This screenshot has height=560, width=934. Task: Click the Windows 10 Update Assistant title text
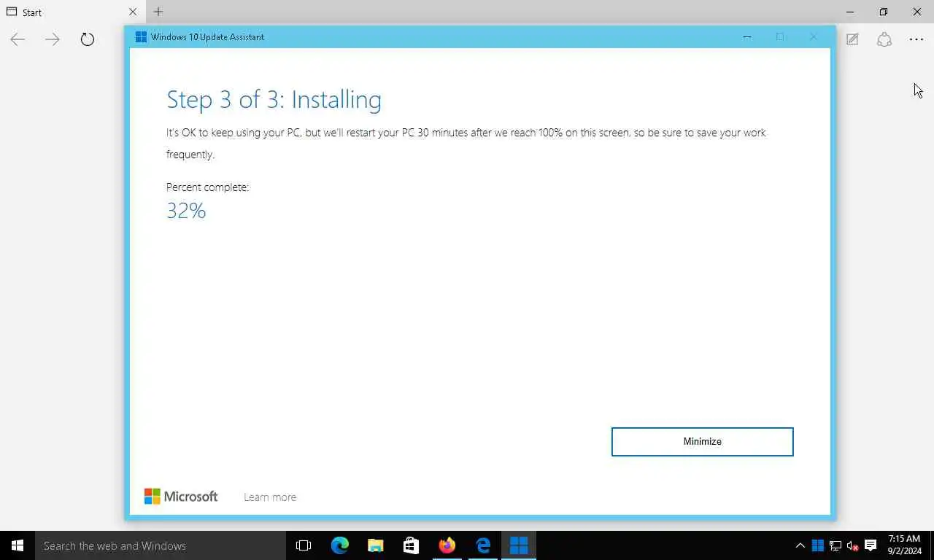(x=207, y=37)
